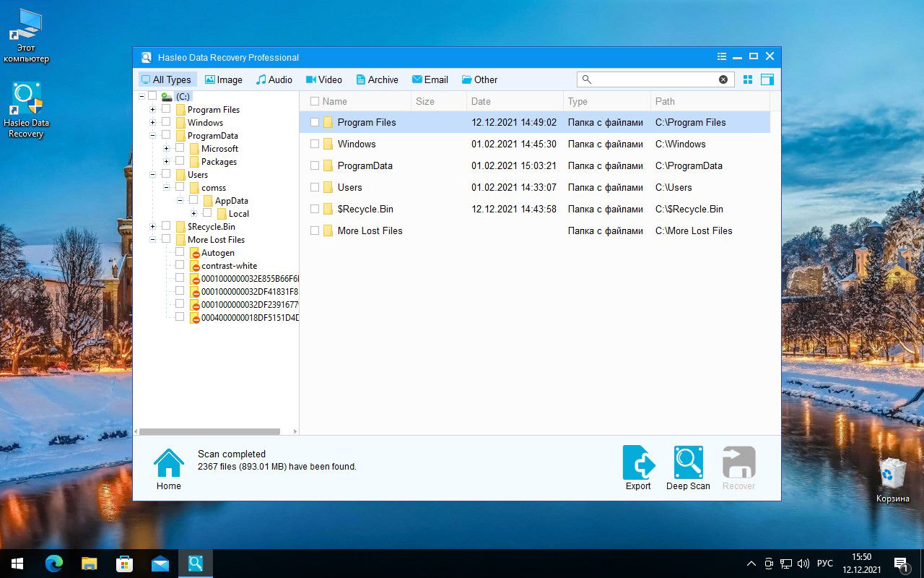The height and width of the screenshot is (578, 924).
Task: Start a Deep Scan
Action: click(x=688, y=462)
